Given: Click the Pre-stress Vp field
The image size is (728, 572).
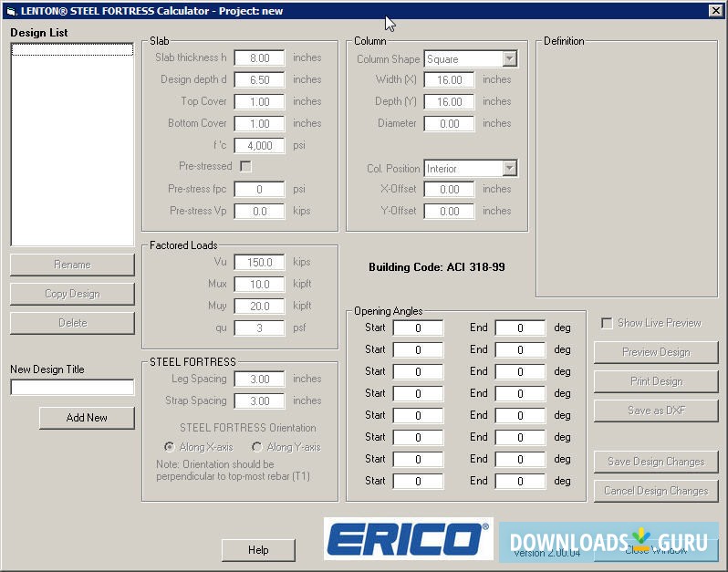Looking at the screenshot, I should pos(259,212).
